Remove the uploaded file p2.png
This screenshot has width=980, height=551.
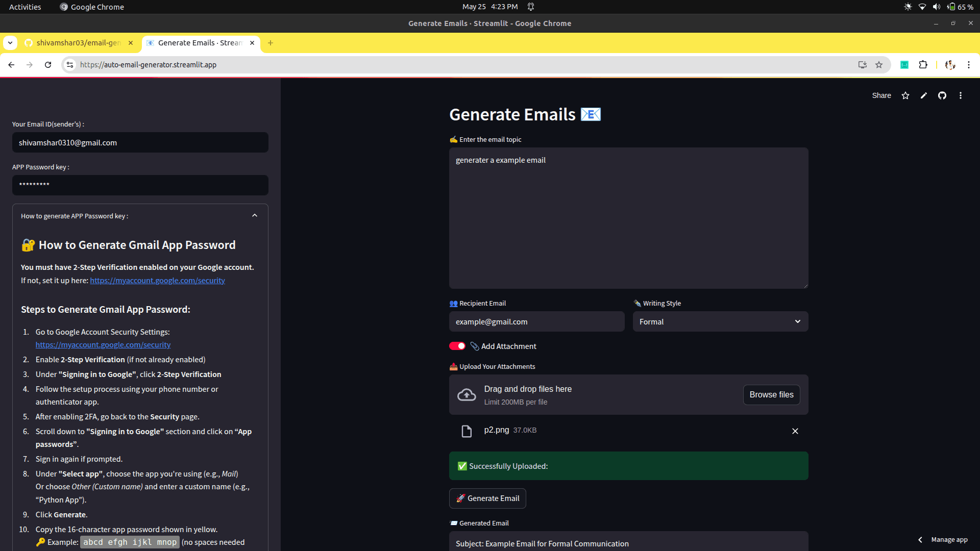[x=795, y=431]
